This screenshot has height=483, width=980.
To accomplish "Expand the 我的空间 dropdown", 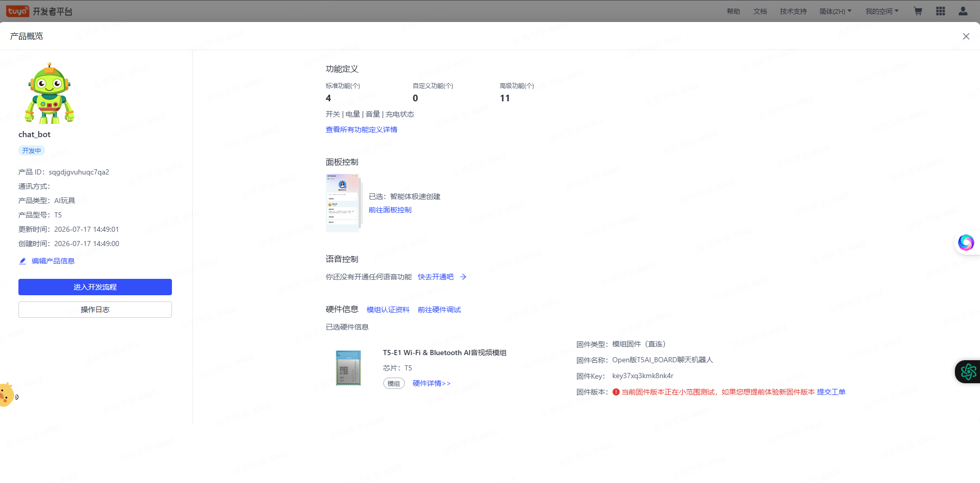I will pos(882,11).
